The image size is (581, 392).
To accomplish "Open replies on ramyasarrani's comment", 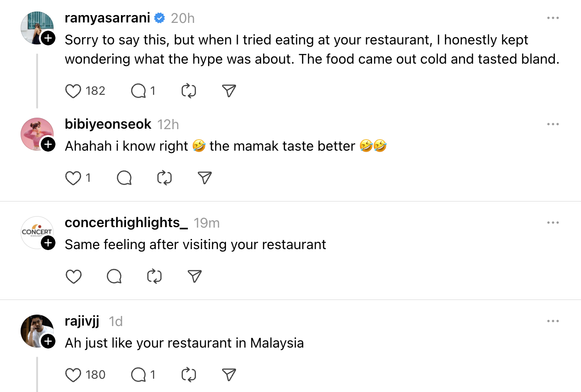I will (x=138, y=91).
